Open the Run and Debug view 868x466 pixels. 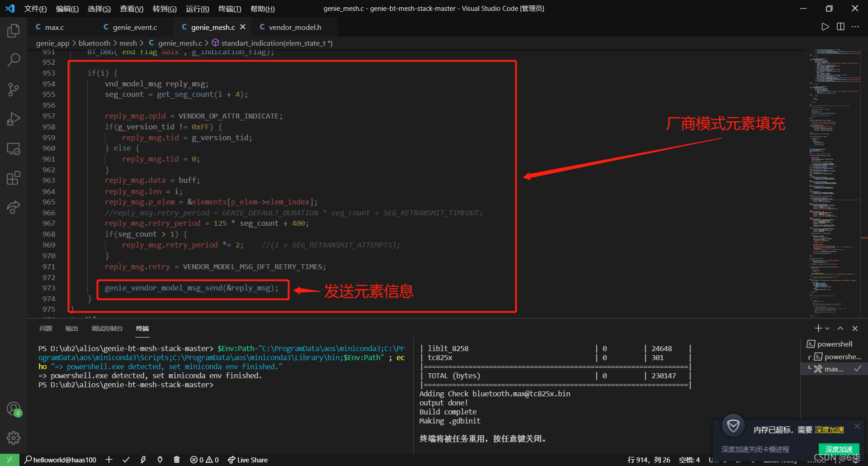point(14,119)
